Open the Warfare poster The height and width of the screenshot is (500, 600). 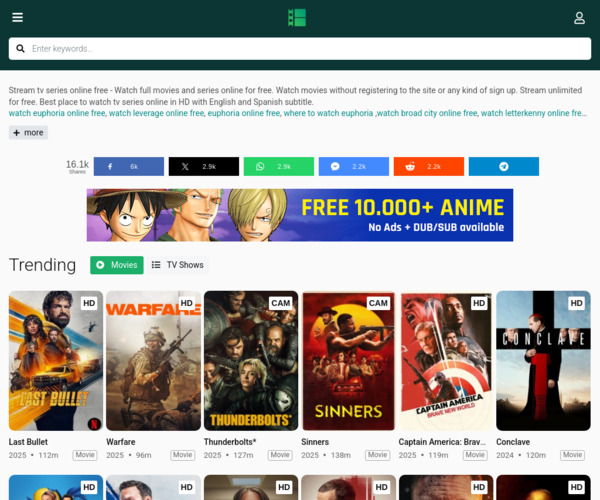(153, 361)
